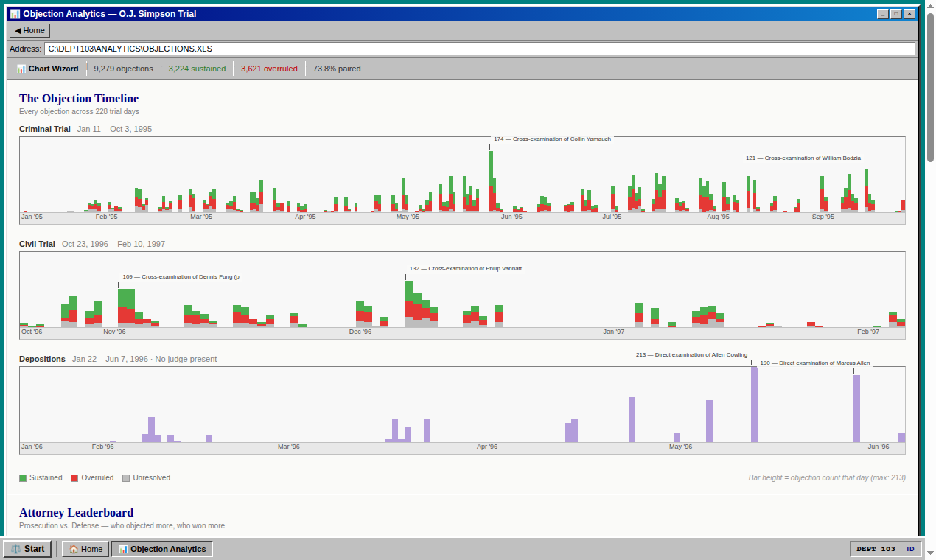Image resolution: width=936 pixels, height=560 pixels.
Task: Click The Objection Timeline heading
Action: [x=79, y=98]
